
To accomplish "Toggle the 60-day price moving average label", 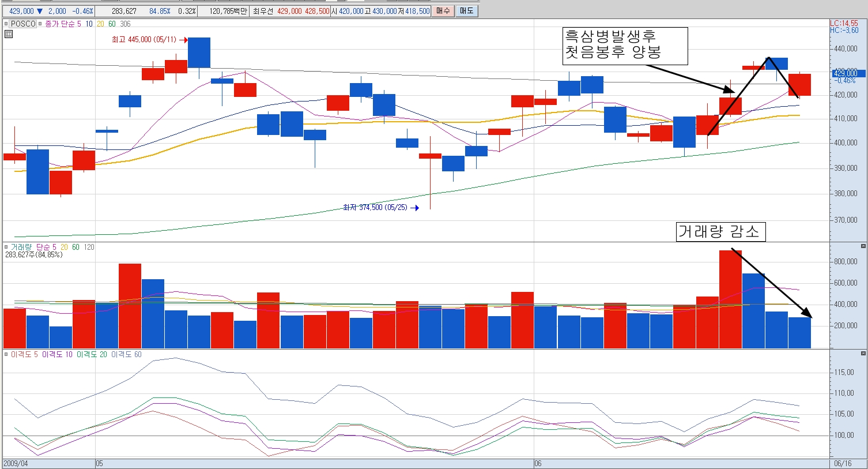I will [112, 24].
